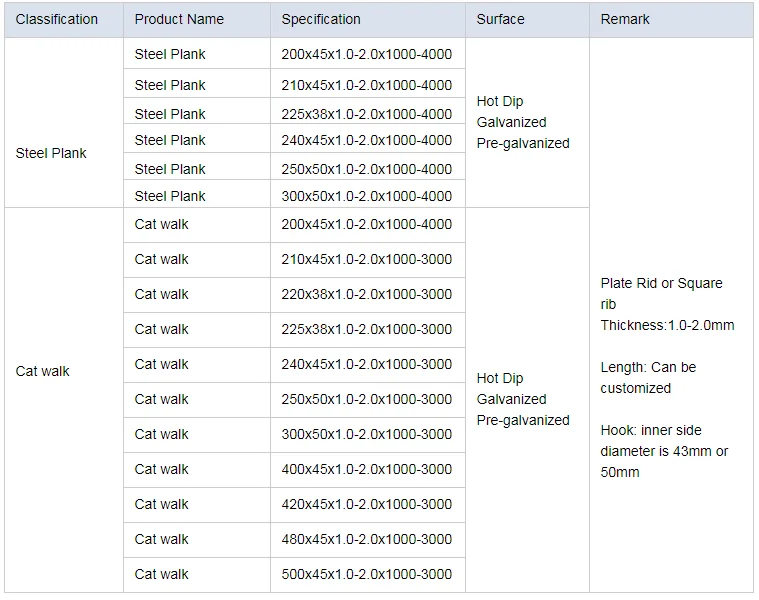Click specification 200x45x1.0-2.0x1000-4000 in the first row

[x=366, y=54]
